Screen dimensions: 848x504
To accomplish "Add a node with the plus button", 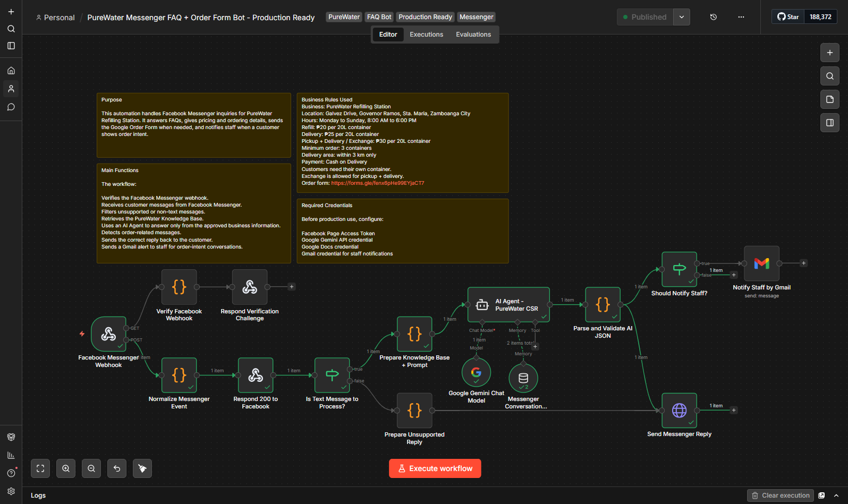I will 830,53.
